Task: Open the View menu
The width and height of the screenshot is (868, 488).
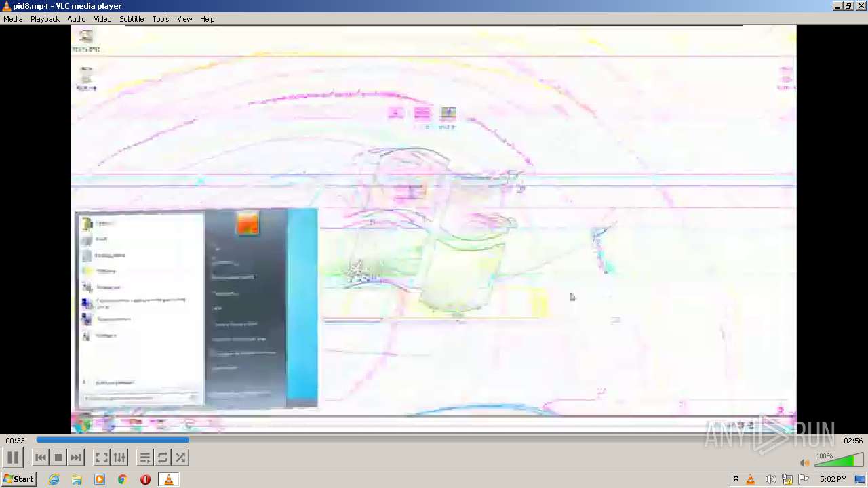Action: 184,19
